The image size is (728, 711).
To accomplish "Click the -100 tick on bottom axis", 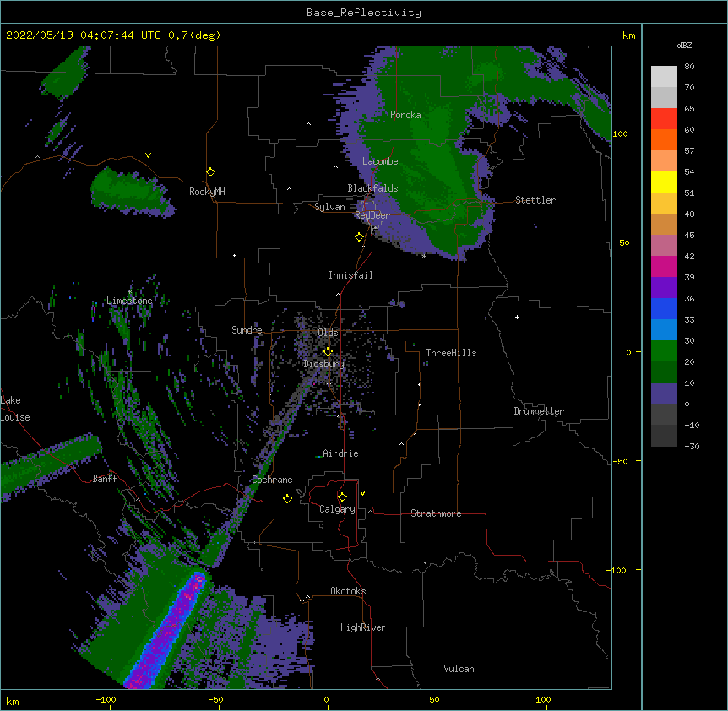I will pos(106,699).
